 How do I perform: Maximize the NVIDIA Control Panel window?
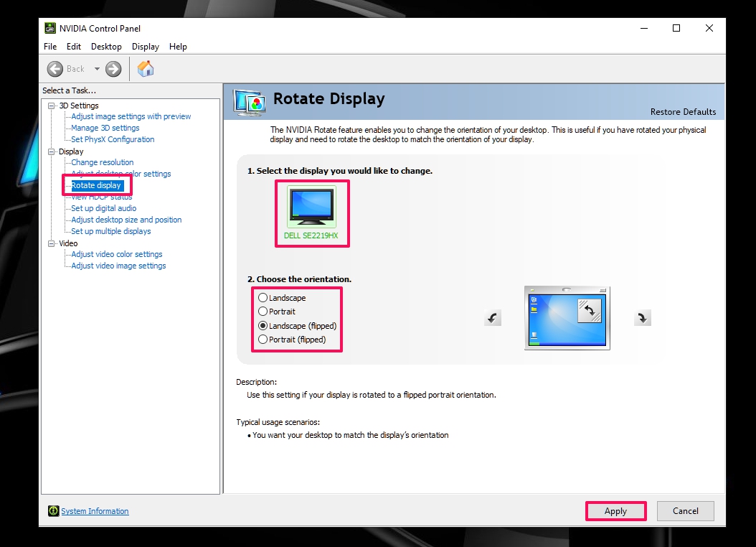coord(676,28)
